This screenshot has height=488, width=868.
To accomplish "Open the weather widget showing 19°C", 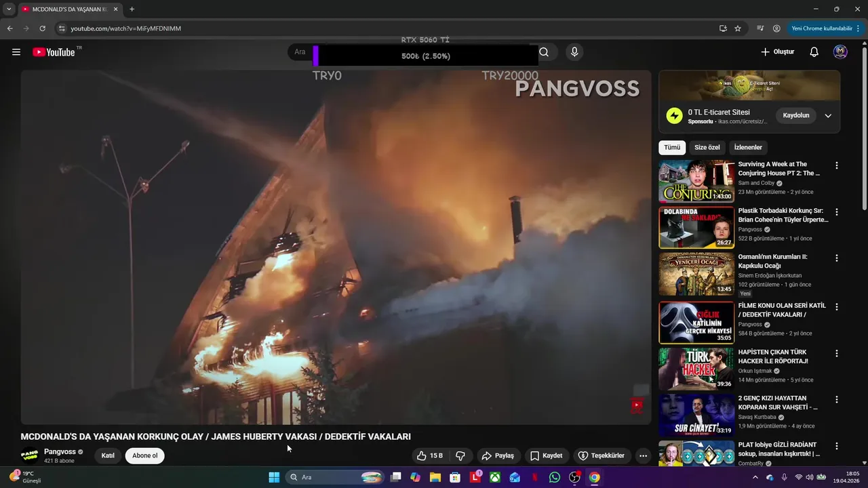I will point(25,477).
